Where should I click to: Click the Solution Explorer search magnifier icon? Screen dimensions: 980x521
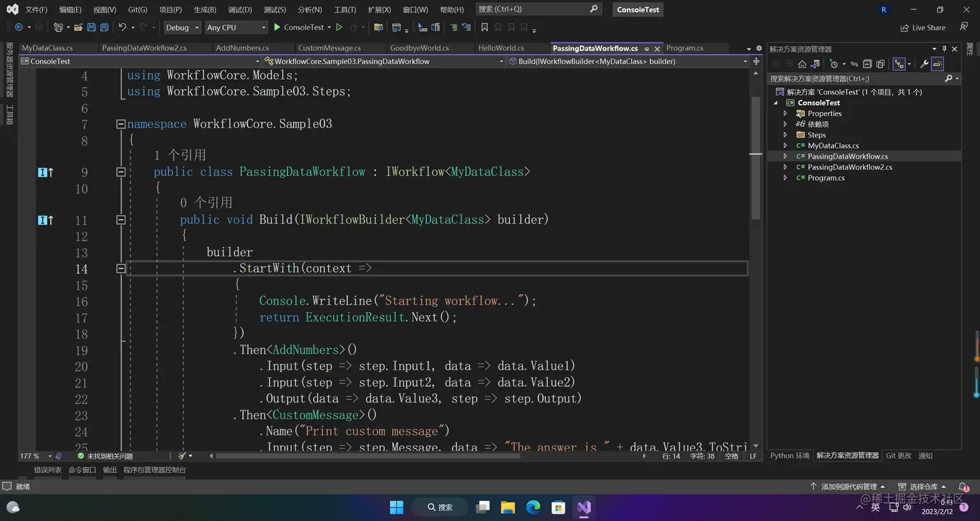[x=948, y=78]
